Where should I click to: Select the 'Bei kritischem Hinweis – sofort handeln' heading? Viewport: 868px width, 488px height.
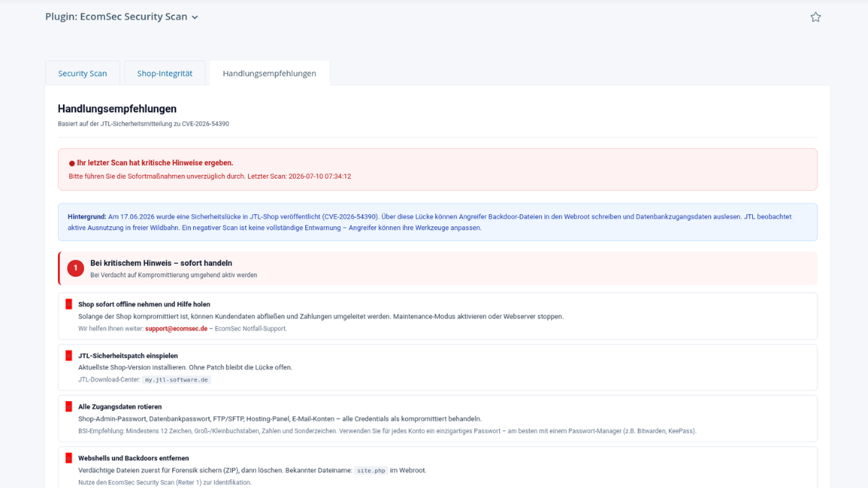click(x=161, y=263)
